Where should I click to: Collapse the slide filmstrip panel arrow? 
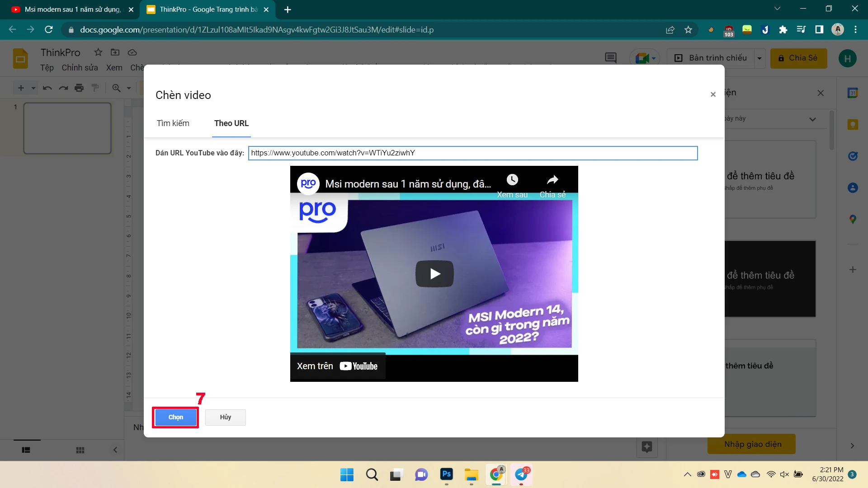click(x=115, y=450)
